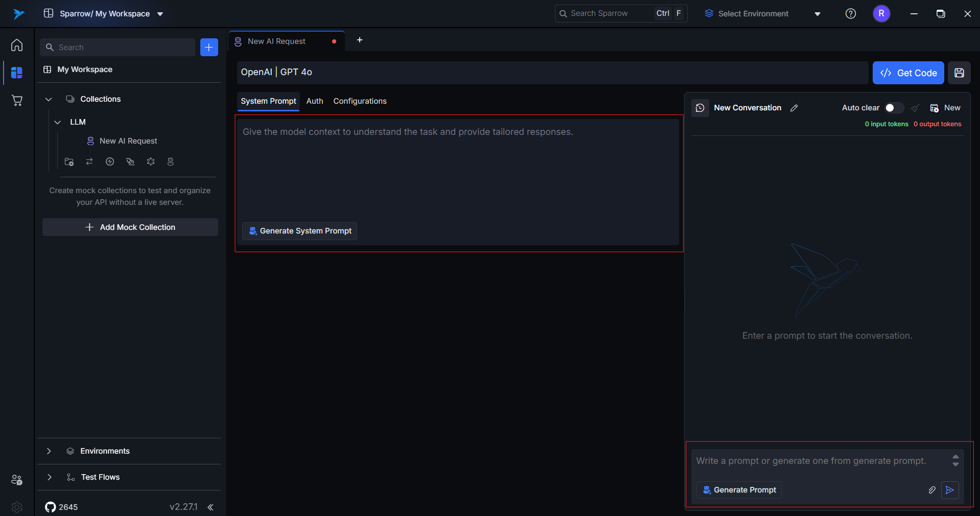Save the request using the disk icon
980x516 pixels.
point(959,73)
